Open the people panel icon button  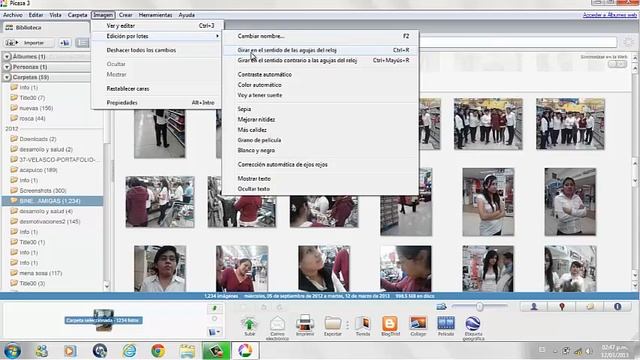click(534, 307)
